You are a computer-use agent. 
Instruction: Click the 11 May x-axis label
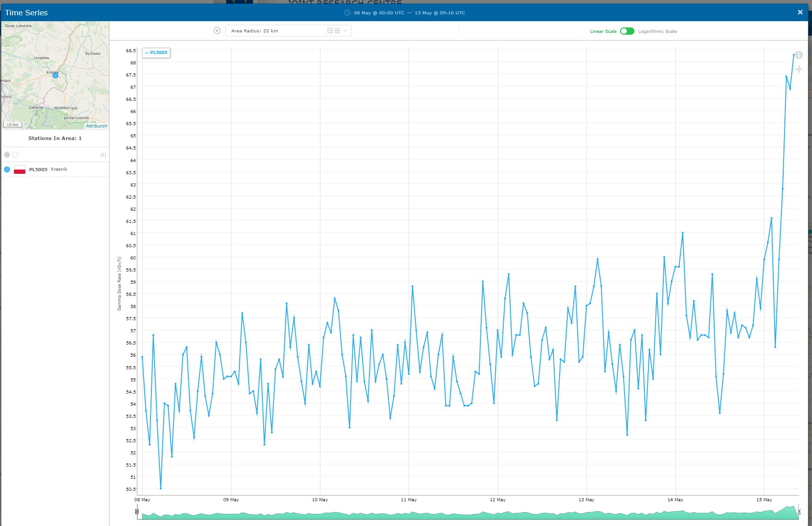[x=409, y=499]
